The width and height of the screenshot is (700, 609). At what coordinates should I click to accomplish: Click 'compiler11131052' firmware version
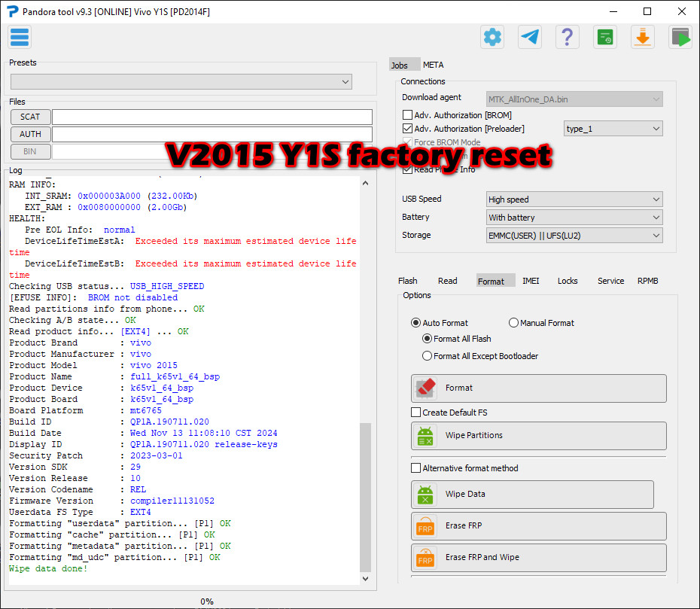pyautogui.click(x=172, y=501)
